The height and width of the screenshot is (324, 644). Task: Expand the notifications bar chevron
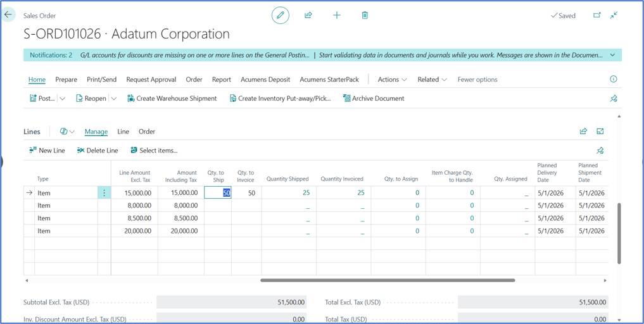tap(613, 55)
